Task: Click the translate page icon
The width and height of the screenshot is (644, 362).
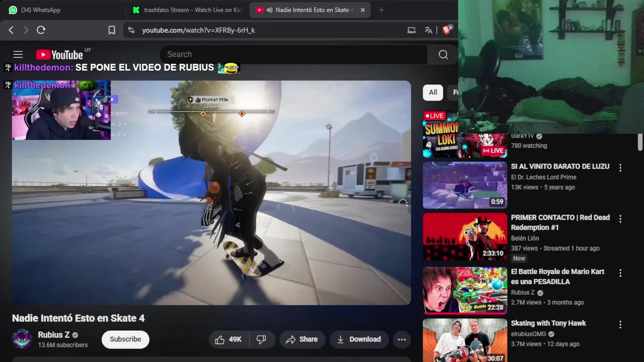Action: point(429,30)
